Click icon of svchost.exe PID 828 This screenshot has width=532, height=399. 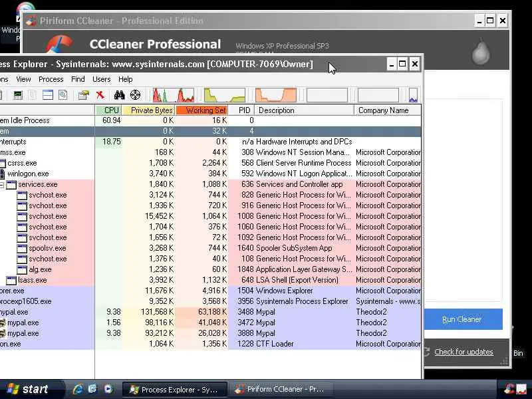(x=22, y=195)
